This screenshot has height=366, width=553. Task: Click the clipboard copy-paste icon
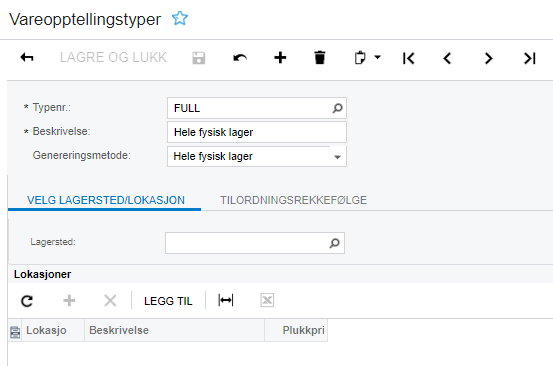coord(360,58)
